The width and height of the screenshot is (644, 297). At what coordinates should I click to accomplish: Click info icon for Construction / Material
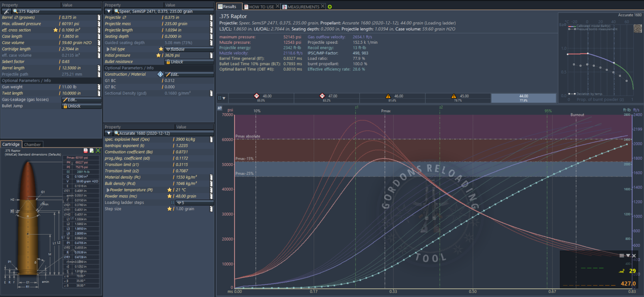tap(160, 74)
